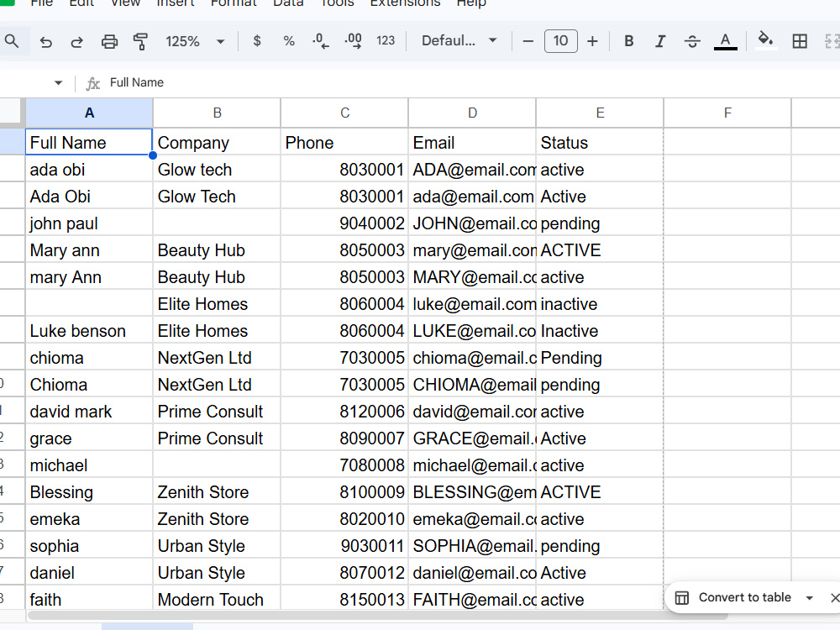
Task: Toggle bold formatting
Action: click(x=629, y=41)
